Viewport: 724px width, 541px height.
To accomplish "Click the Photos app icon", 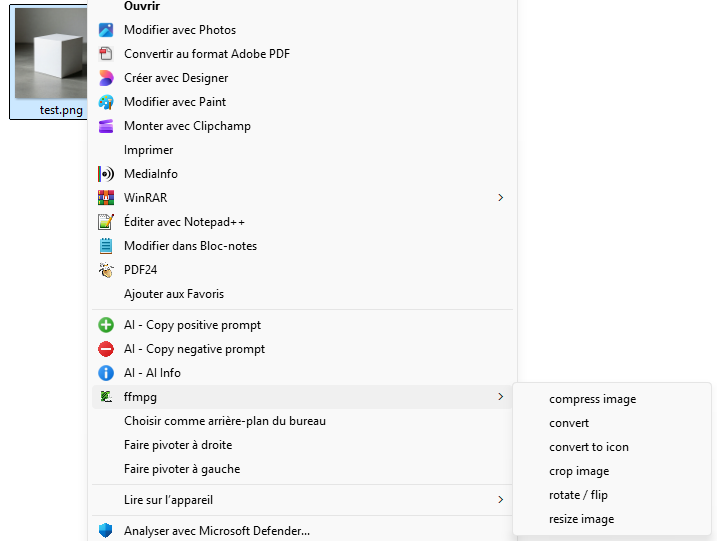I will click(x=106, y=30).
